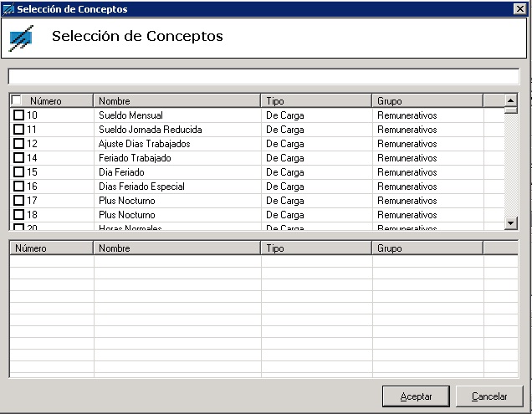Select the Sueldo Jornada Reducida row
Screen dimensions: 532x414
(151, 130)
